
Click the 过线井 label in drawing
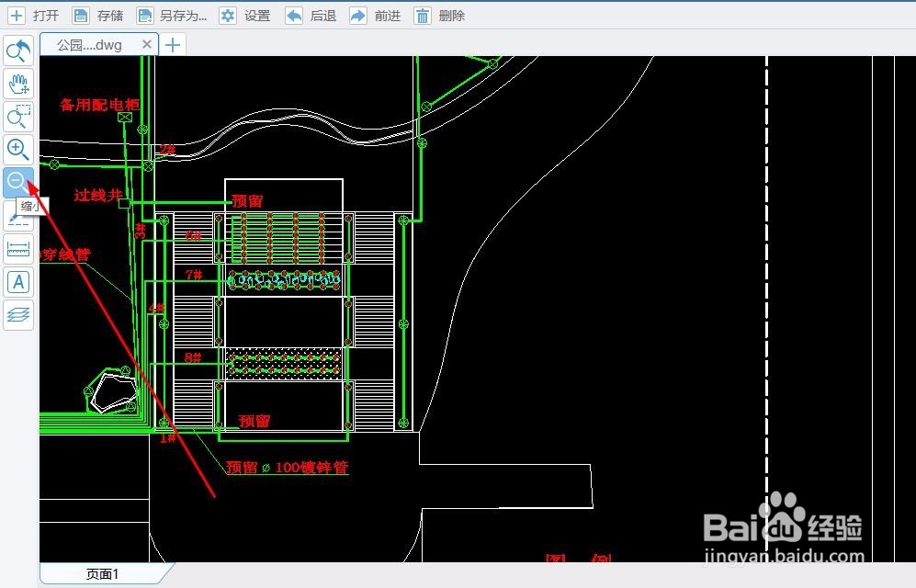click(x=98, y=195)
